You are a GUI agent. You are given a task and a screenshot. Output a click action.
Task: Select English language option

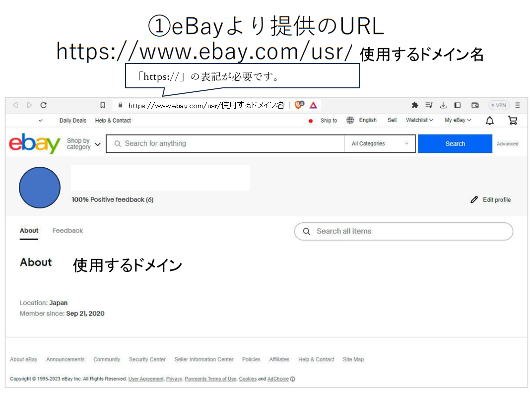click(x=368, y=120)
